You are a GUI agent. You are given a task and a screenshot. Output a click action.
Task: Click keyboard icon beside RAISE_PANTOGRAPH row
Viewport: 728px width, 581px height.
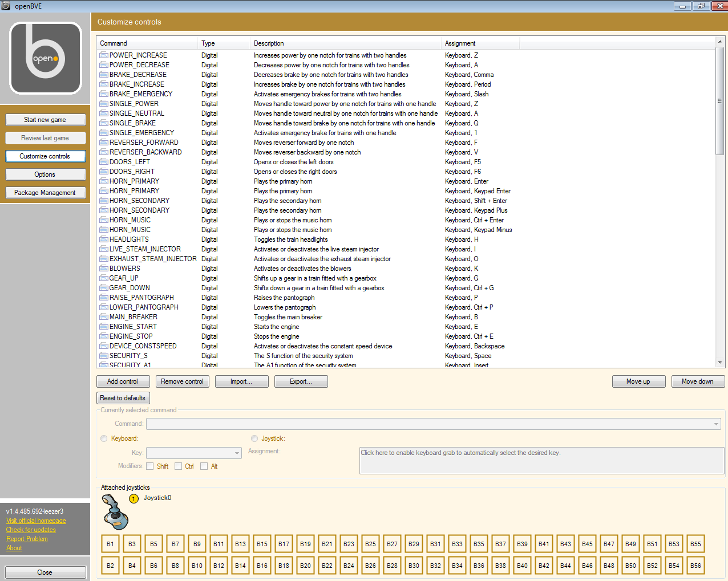pos(104,298)
